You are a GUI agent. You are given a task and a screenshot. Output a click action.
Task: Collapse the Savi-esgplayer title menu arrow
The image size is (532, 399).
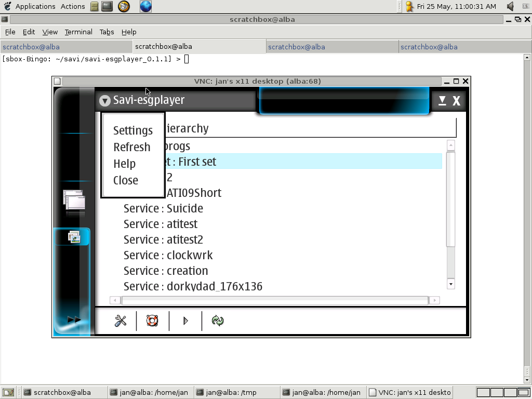(105, 101)
